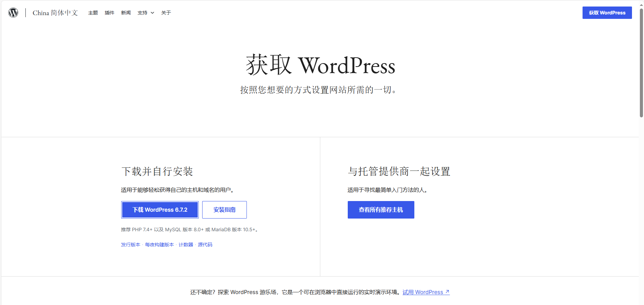Click the 下载并自行安装 heading
644x305 pixels.
157,171
